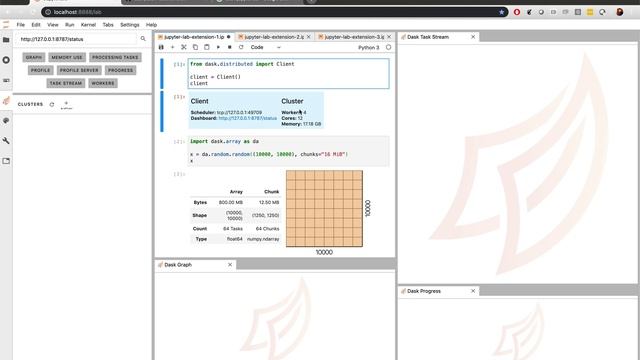Click the kernel status circle indicator
Screen dimensions: 640x360
pyautogui.click(x=388, y=47)
